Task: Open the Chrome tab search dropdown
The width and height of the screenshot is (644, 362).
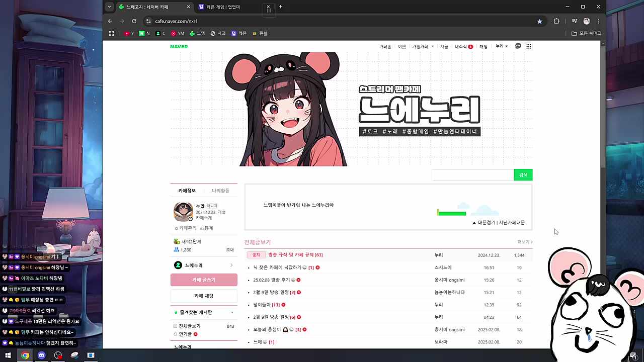Action: 109,7
